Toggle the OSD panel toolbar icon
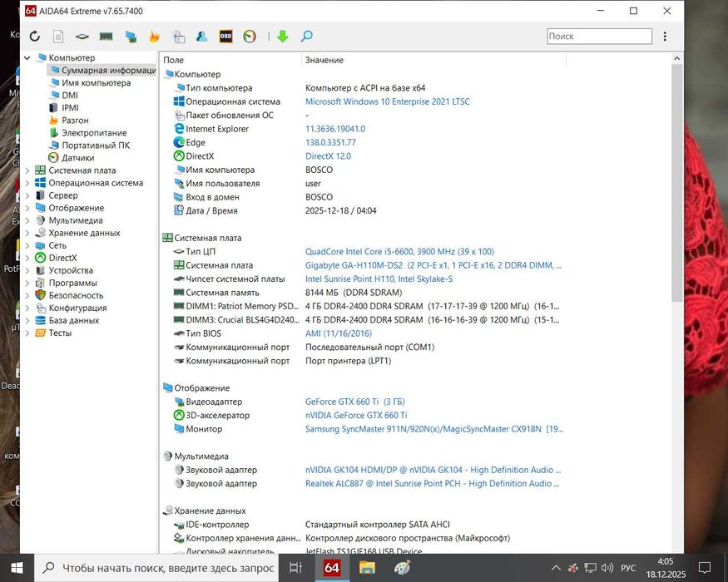Viewport: 728px width, 582px height. point(225,37)
